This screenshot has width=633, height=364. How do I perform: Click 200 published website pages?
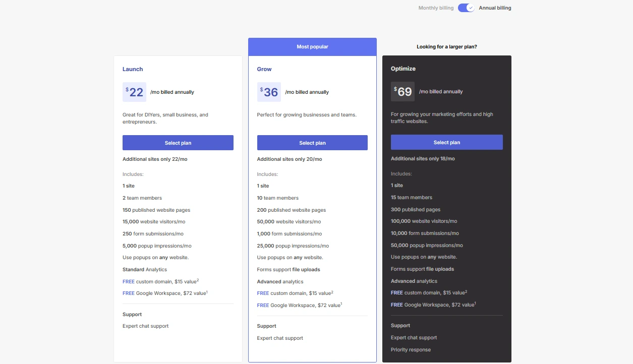coord(292,210)
